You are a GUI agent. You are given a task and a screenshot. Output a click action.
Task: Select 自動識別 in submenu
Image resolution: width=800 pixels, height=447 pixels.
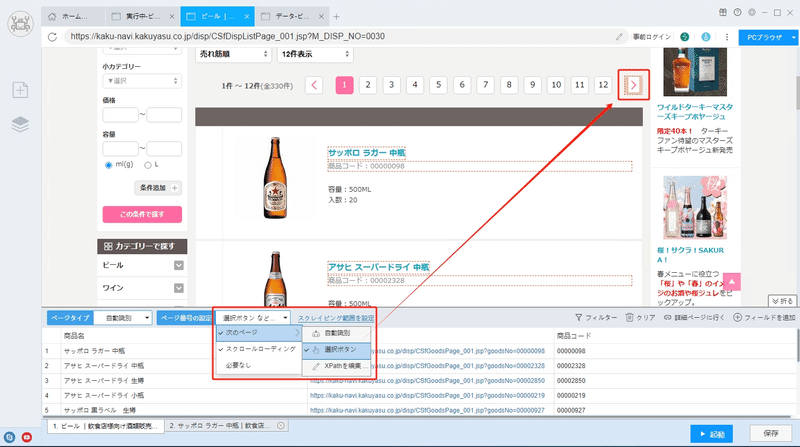click(x=336, y=333)
